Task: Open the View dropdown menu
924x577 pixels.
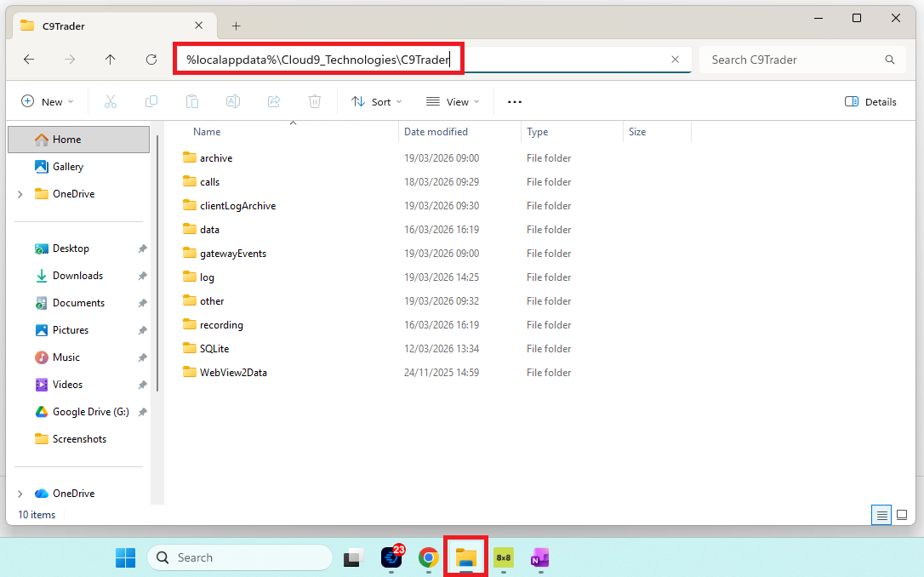Action: 453,101
